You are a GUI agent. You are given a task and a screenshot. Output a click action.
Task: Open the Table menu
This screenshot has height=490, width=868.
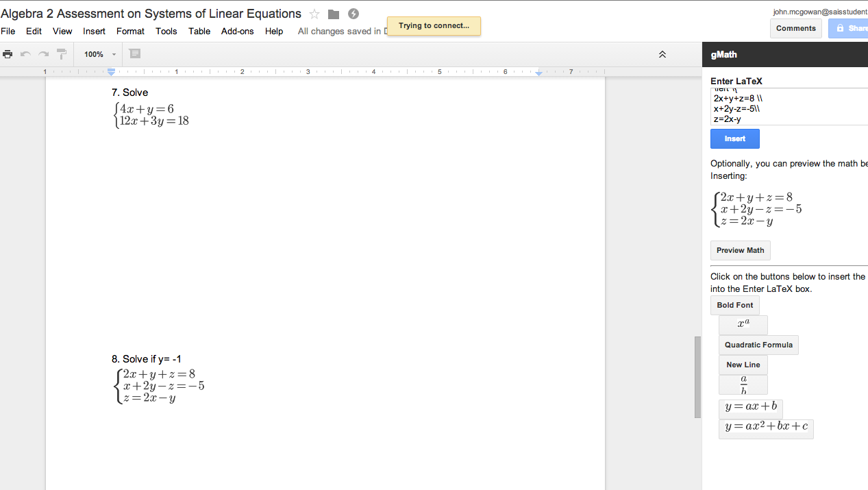click(x=199, y=31)
